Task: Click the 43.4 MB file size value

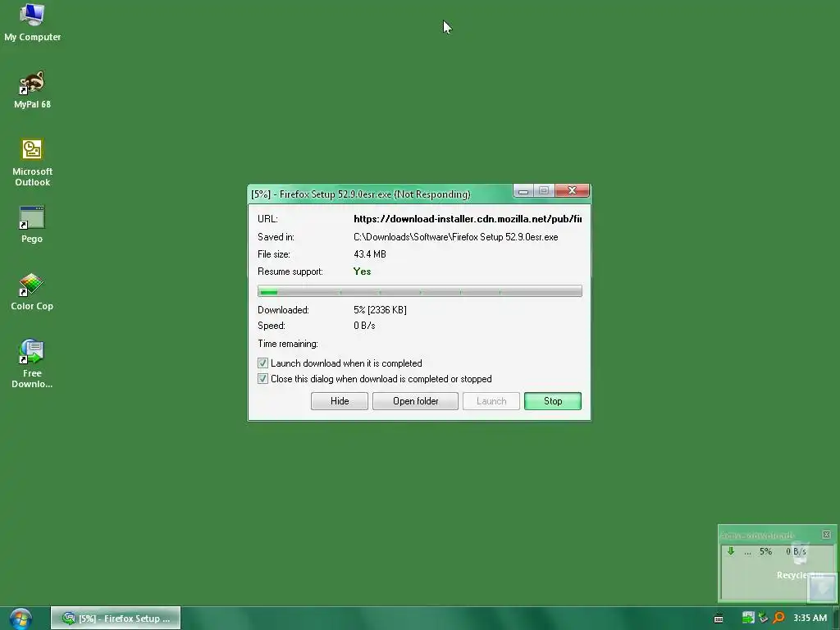Action: [x=370, y=254]
